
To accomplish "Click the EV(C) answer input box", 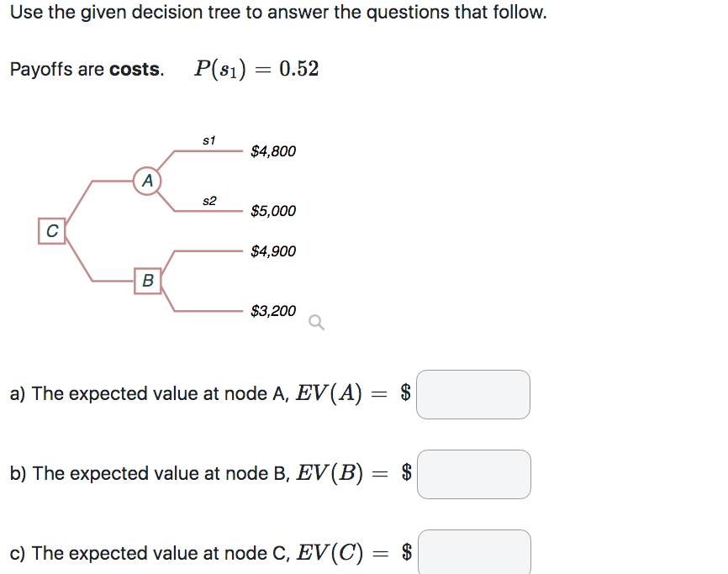I will pos(474,552).
